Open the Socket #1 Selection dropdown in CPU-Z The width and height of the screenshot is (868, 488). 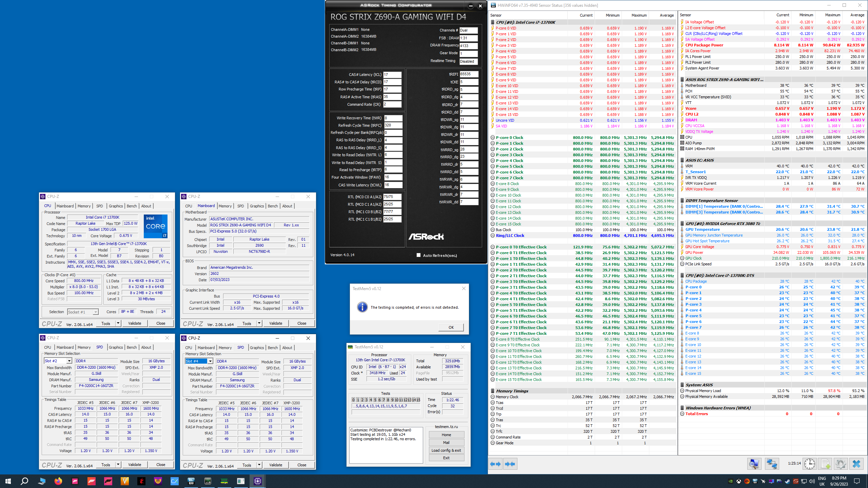(83, 312)
